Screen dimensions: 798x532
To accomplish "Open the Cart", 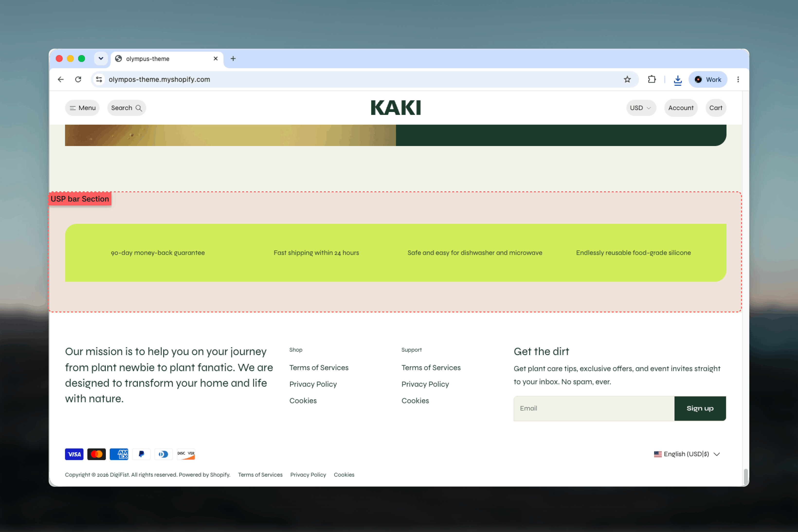I will [x=716, y=108].
